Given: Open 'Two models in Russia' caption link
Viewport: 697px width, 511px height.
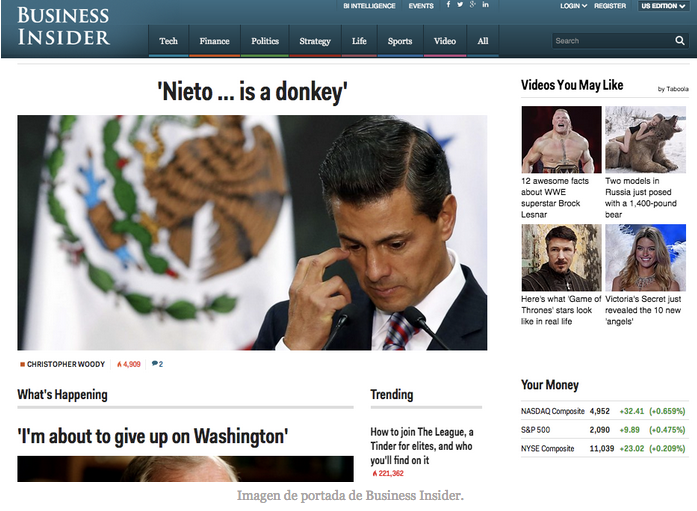Looking at the screenshot, I should [641, 198].
